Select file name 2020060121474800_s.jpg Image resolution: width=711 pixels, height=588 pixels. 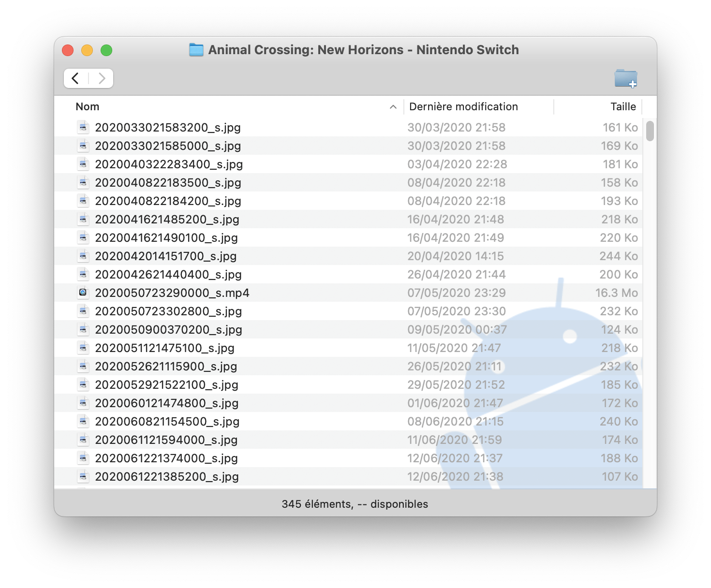pos(166,403)
